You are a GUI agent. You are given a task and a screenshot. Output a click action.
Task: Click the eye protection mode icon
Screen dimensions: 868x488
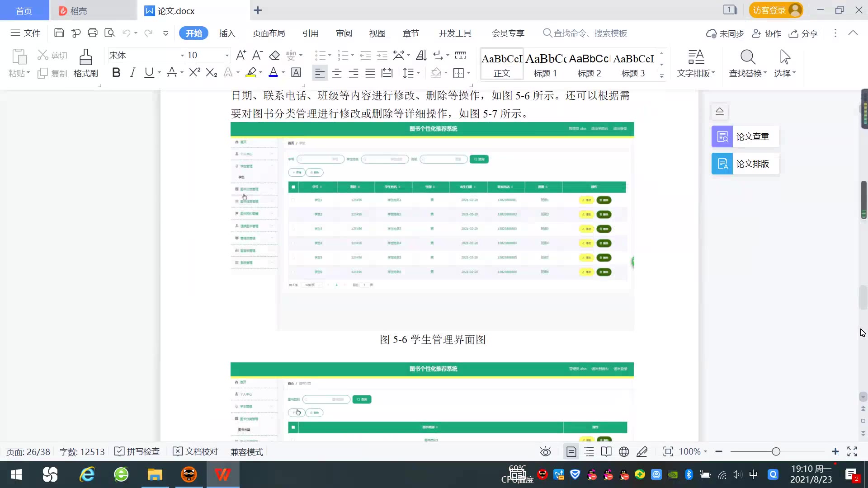click(x=546, y=452)
